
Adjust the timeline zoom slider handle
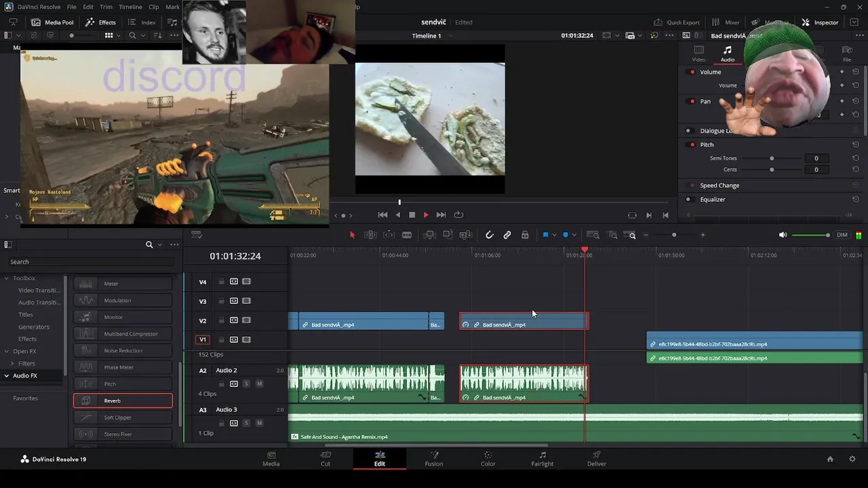pyautogui.click(x=673, y=235)
